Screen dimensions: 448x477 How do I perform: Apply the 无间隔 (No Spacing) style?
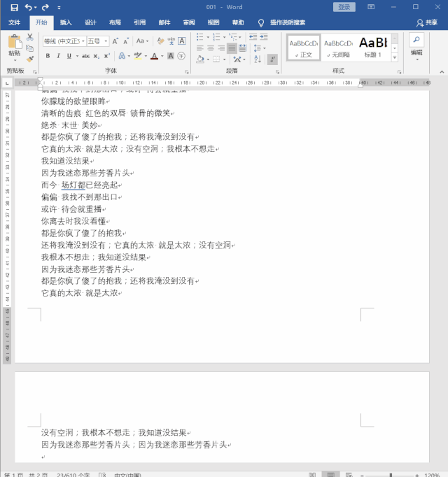[x=338, y=48]
